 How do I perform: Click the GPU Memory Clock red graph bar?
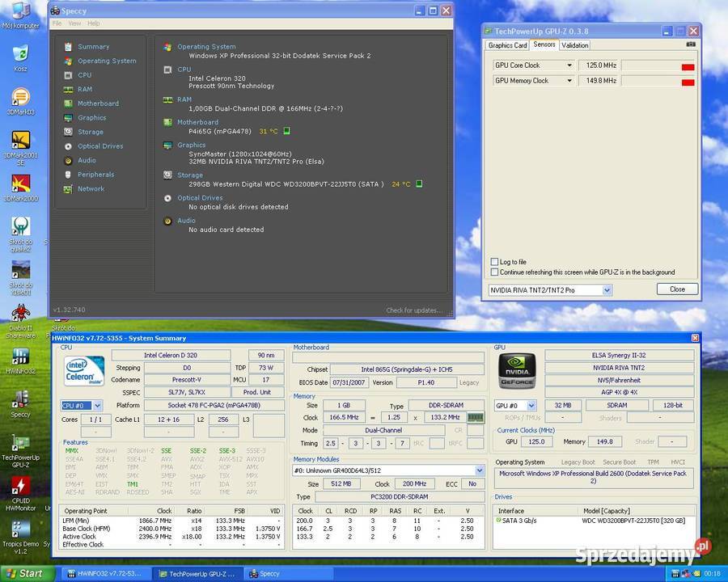[688, 82]
